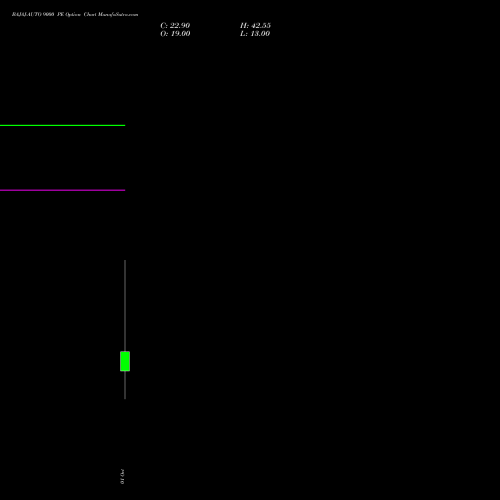The width and height of the screenshot is (500, 500).
Task: Click the green candlestick body
Action: tap(125, 361)
